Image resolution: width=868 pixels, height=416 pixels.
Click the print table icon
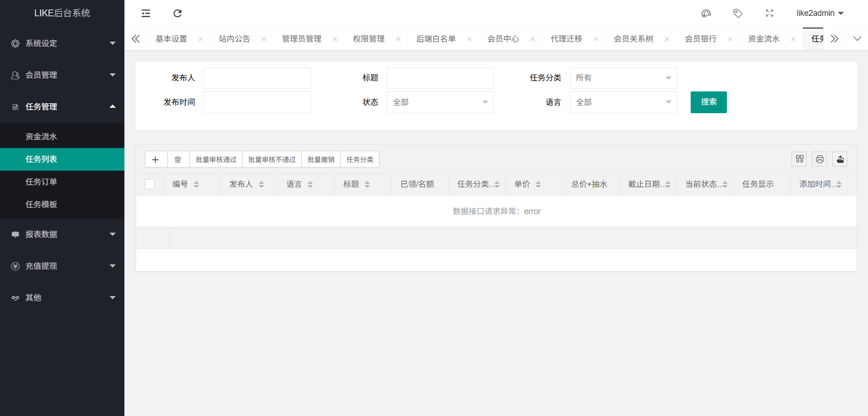click(x=820, y=159)
